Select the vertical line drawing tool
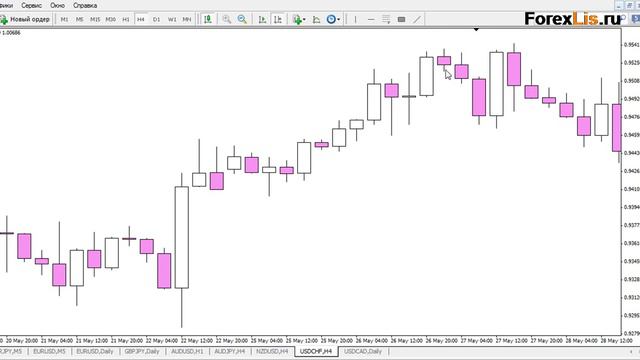The height and width of the screenshot is (360, 640). pos(356,19)
